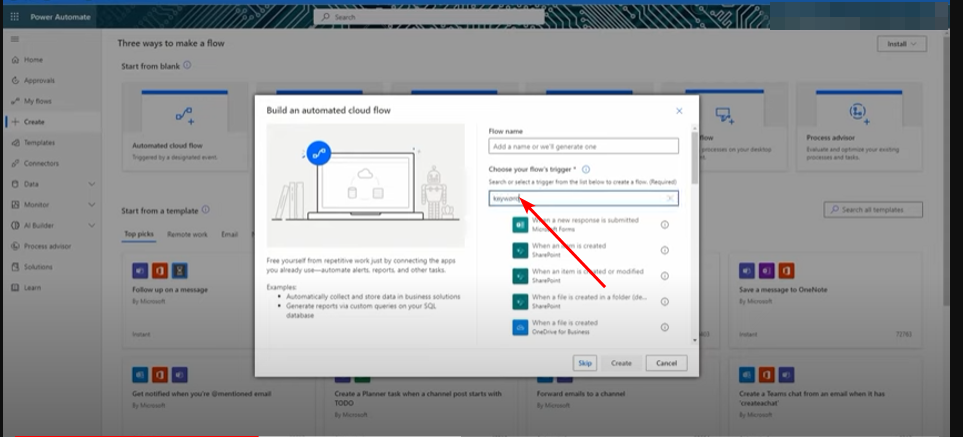
Task: Click the Home icon in sidebar
Action: click(15, 60)
